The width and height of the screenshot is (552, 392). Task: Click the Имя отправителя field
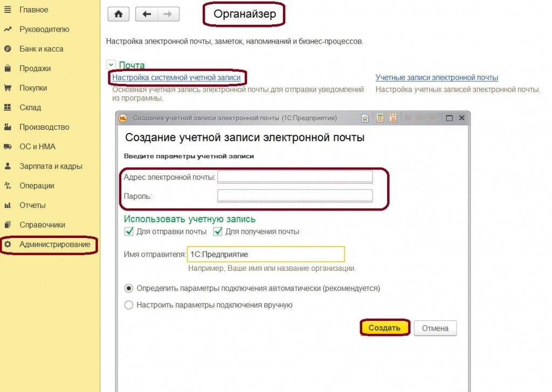(266, 254)
